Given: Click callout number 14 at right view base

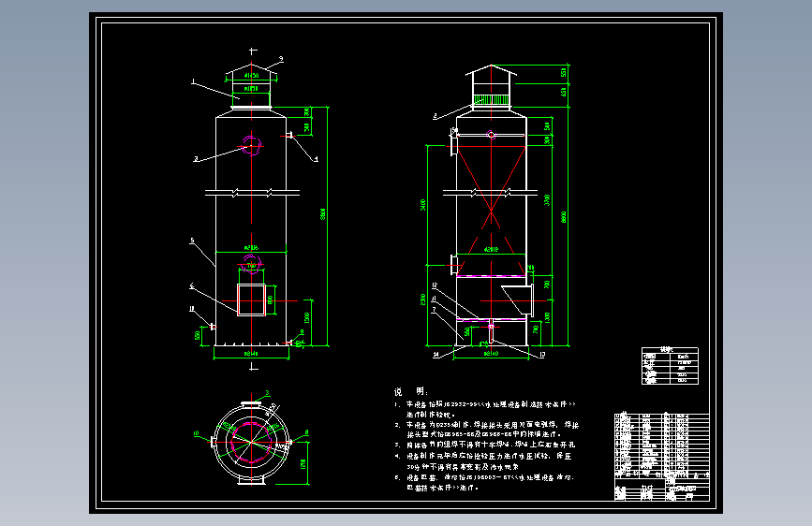Looking at the screenshot, I should [x=436, y=355].
